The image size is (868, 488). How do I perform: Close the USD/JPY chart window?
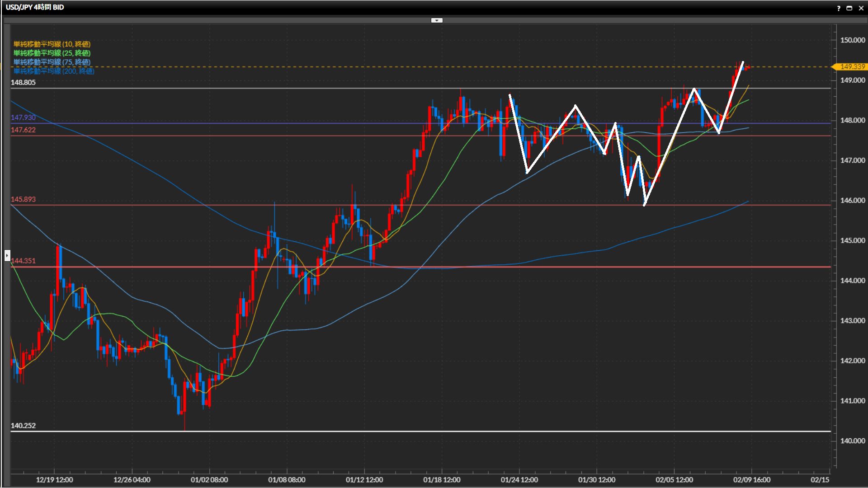[861, 8]
